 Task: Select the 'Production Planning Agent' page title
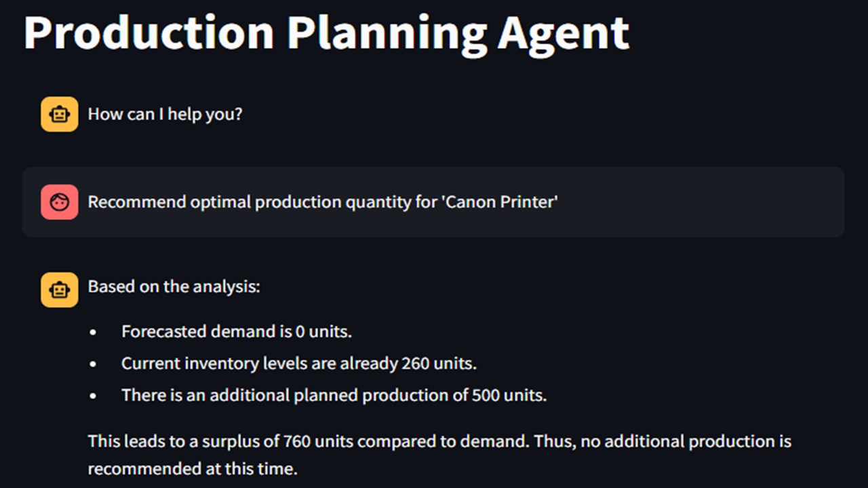327,31
